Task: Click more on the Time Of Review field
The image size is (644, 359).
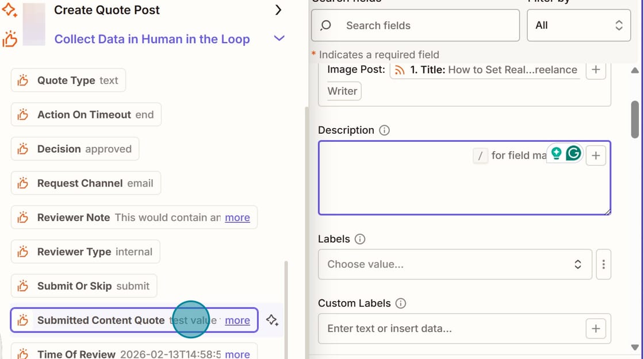Action: coord(237,354)
